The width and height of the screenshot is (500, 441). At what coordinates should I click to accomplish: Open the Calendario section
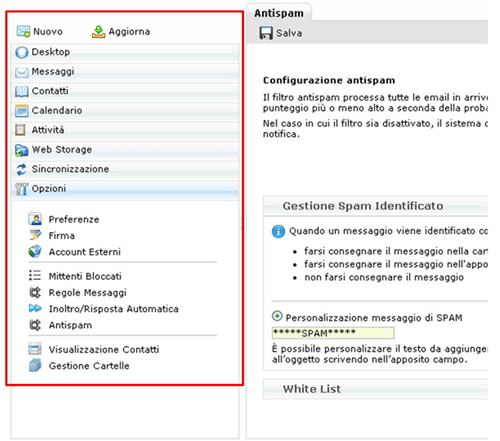pyautogui.click(x=125, y=111)
